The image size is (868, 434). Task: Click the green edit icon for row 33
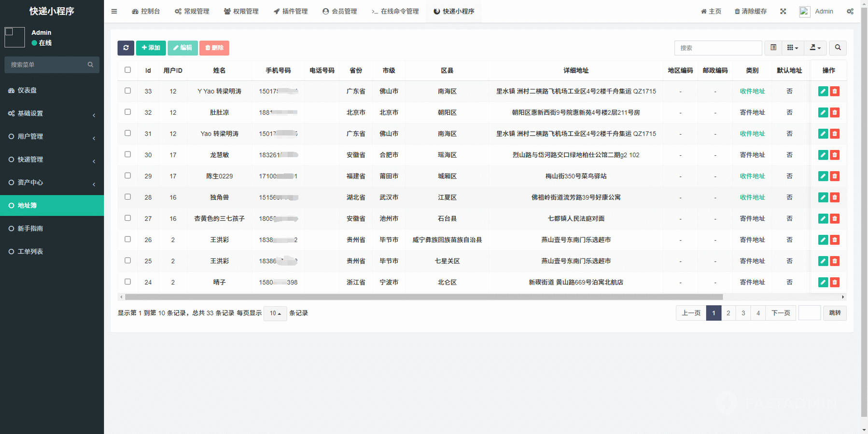tap(823, 91)
